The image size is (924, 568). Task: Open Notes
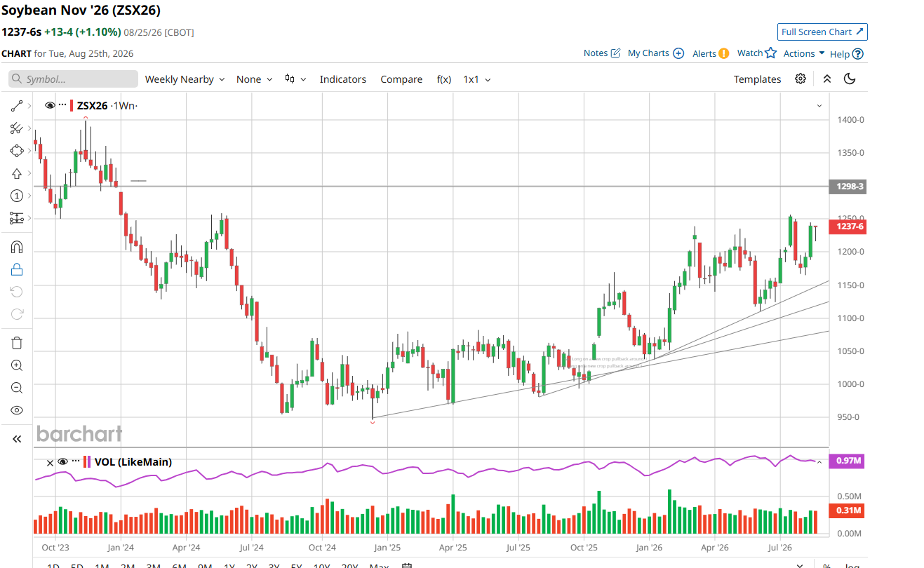tap(602, 53)
